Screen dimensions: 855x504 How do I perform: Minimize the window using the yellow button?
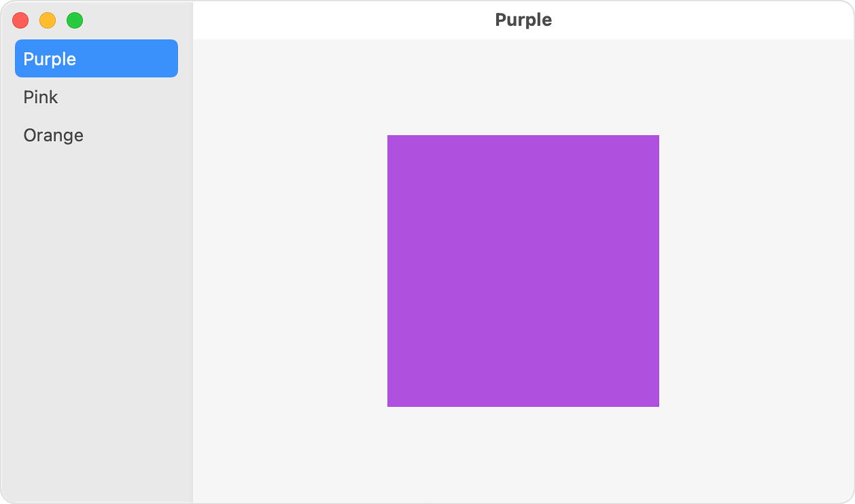tap(48, 20)
